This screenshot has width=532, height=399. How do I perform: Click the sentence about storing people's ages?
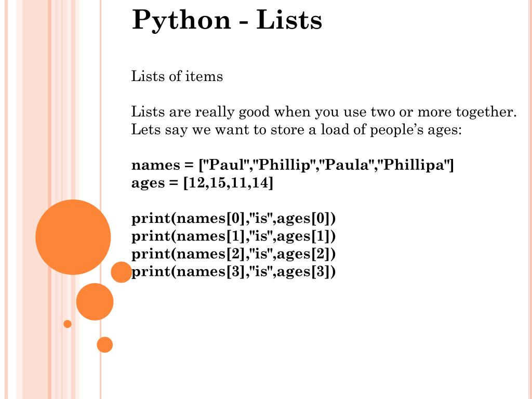(x=297, y=129)
